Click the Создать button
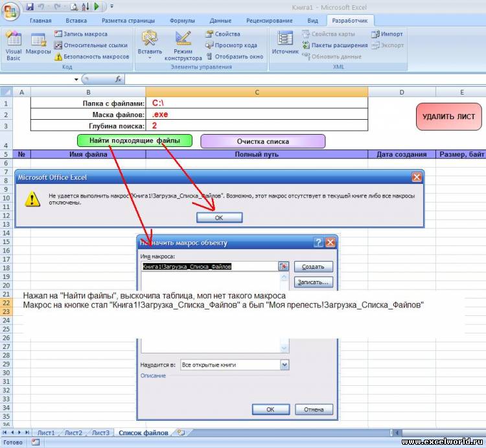 pyautogui.click(x=314, y=267)
